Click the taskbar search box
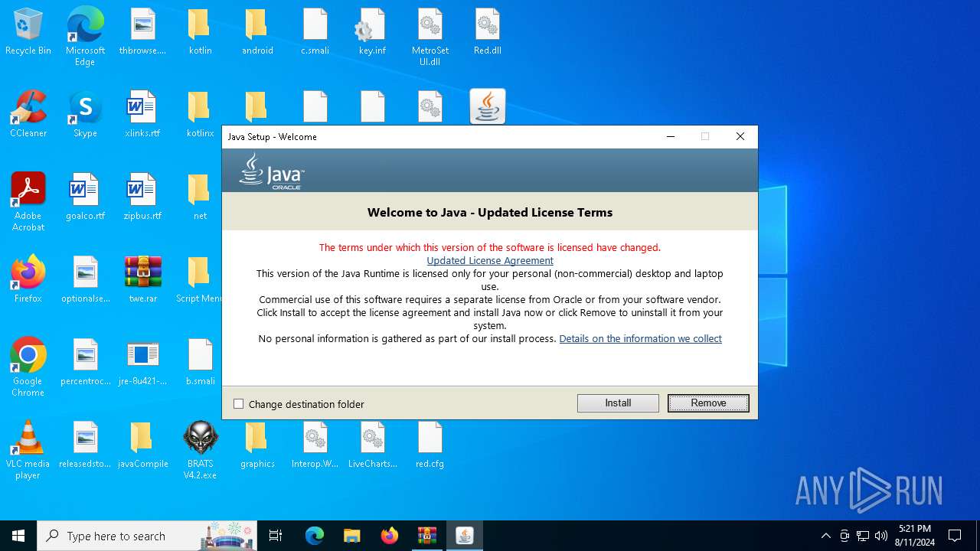980x551 pixels. (147, 536)
